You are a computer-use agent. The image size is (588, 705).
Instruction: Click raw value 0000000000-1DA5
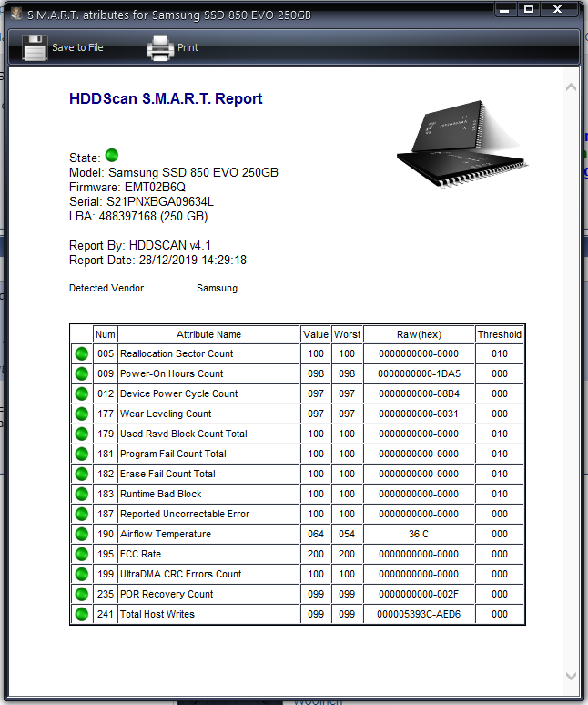coord(419,373)
